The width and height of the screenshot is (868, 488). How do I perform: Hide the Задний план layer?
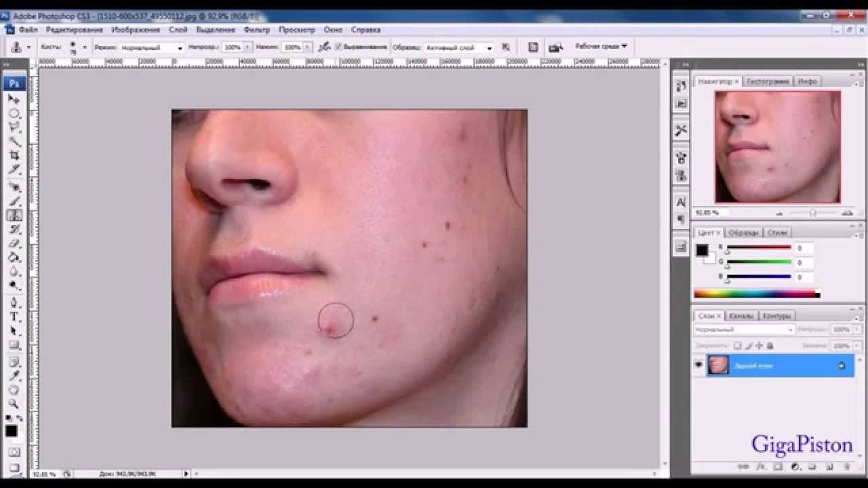pyautogui.click(x=698, y=365)
